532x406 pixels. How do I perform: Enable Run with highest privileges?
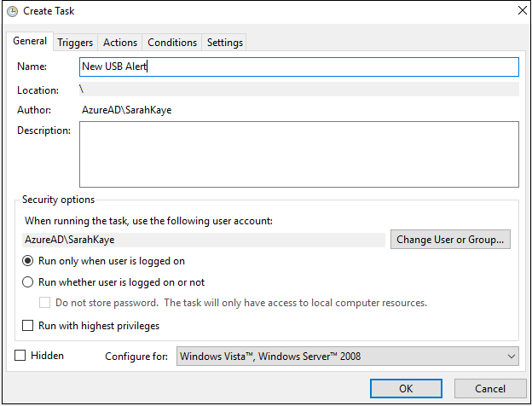coord(27,326)
